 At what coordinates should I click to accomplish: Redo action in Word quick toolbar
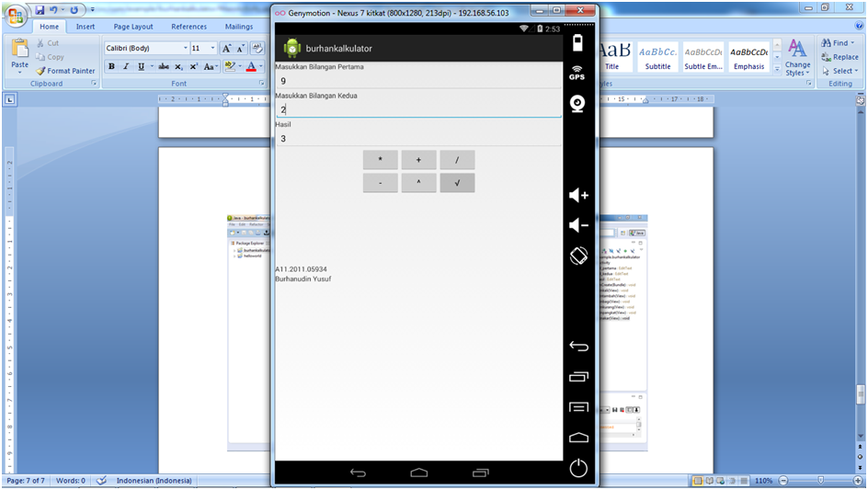(x=74, y=10)
